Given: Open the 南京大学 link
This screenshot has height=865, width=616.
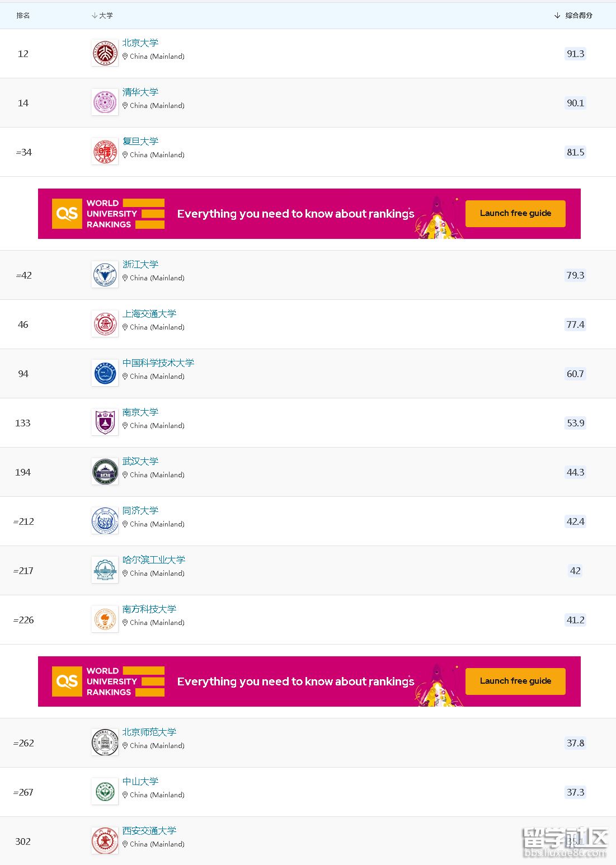Looking at the screenshot, I should pos(140,412).
